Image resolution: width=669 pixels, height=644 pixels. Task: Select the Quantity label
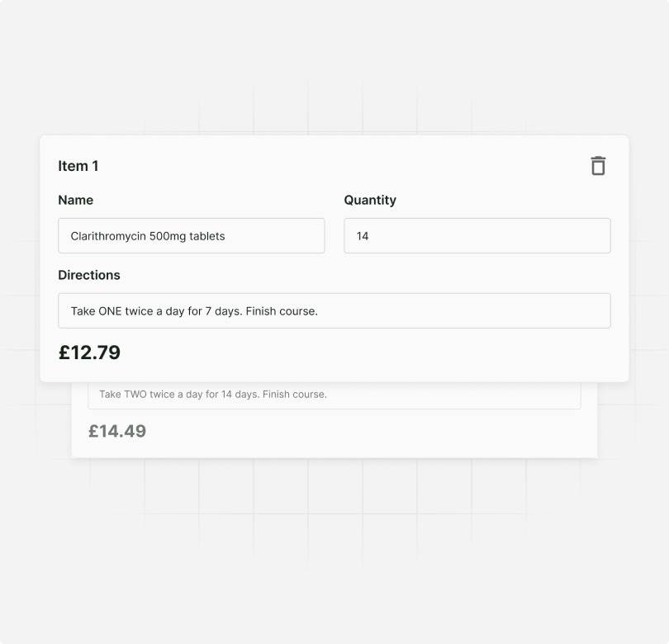370,200
